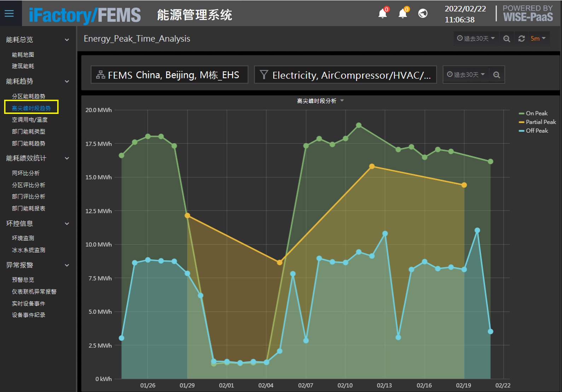
Task: Click the POWERED BY WISE-PaaS logo
Action: [x=528, y=13]
